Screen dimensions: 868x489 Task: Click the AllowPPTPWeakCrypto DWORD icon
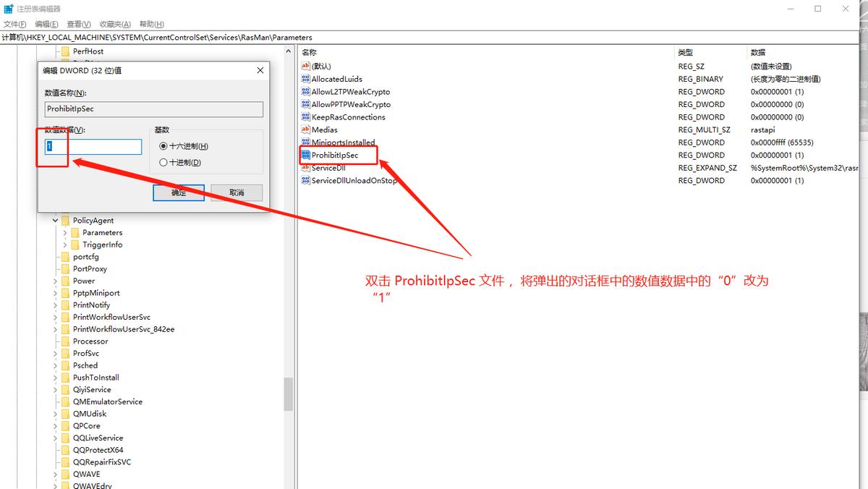pyautogui.click(x=305, y=104)
